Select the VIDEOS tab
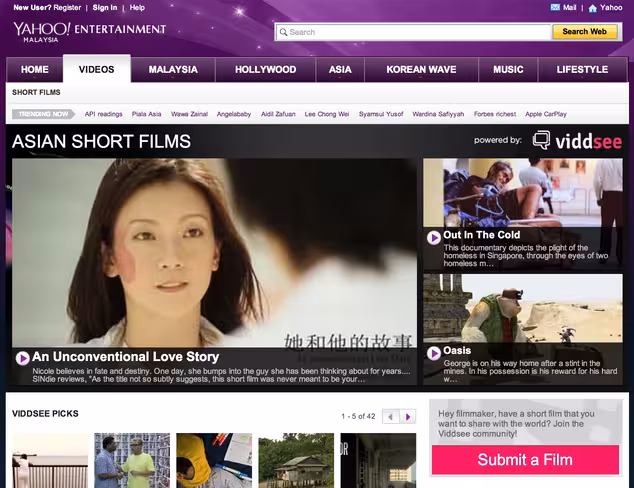Screen dimensions: 634x488 click(x=97, y=69)
